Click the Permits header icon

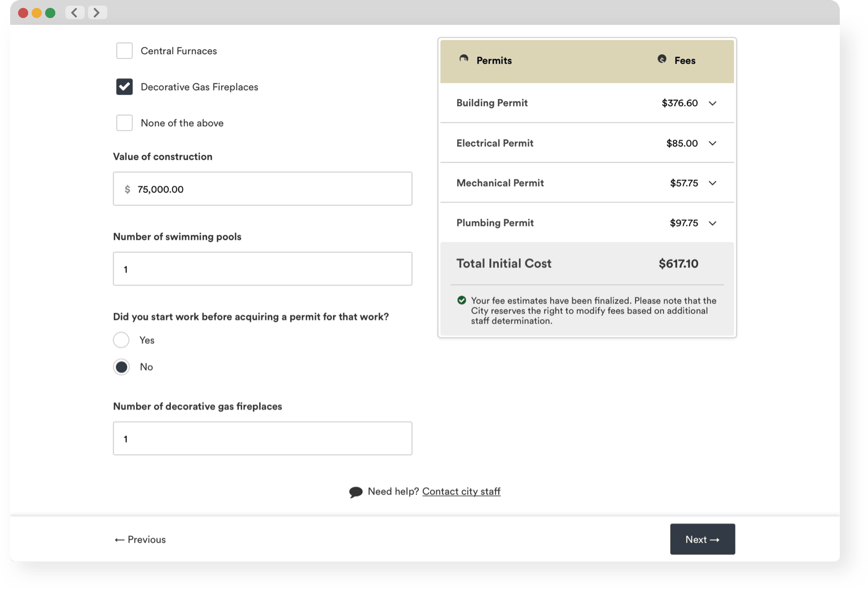464,59
